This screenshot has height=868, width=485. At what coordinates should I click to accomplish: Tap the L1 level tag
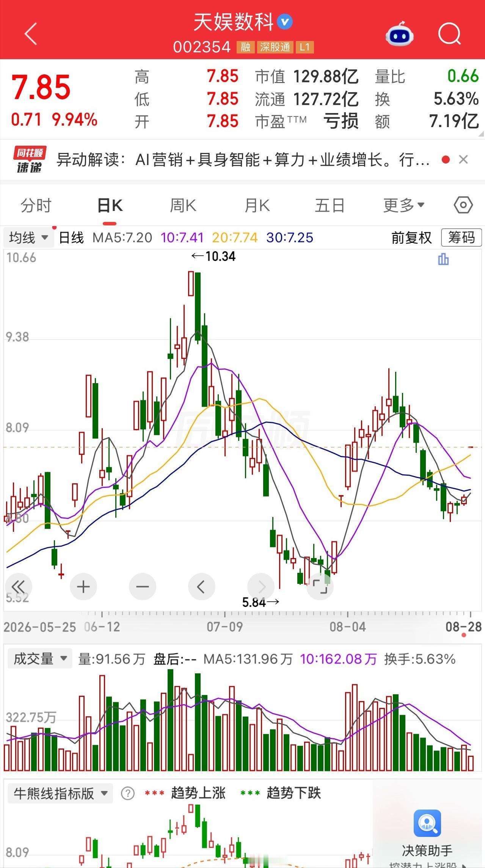coord(305,47)
